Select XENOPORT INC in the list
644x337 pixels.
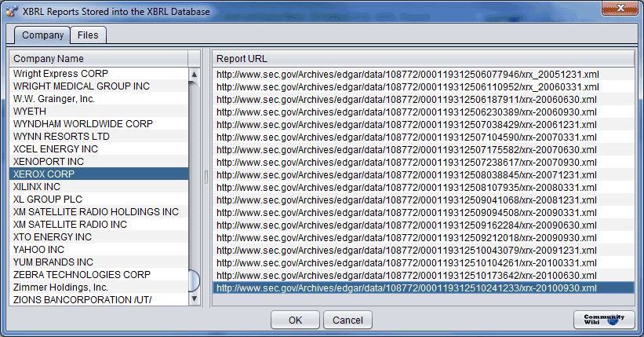coord(99,161)
